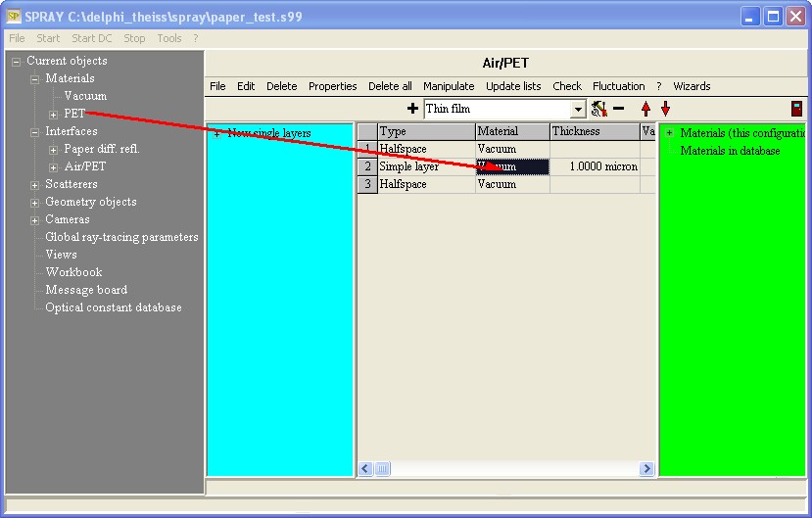Click row header 2 in layer table
The height and width of the screenshot is (518, 812).
(367, 166)
